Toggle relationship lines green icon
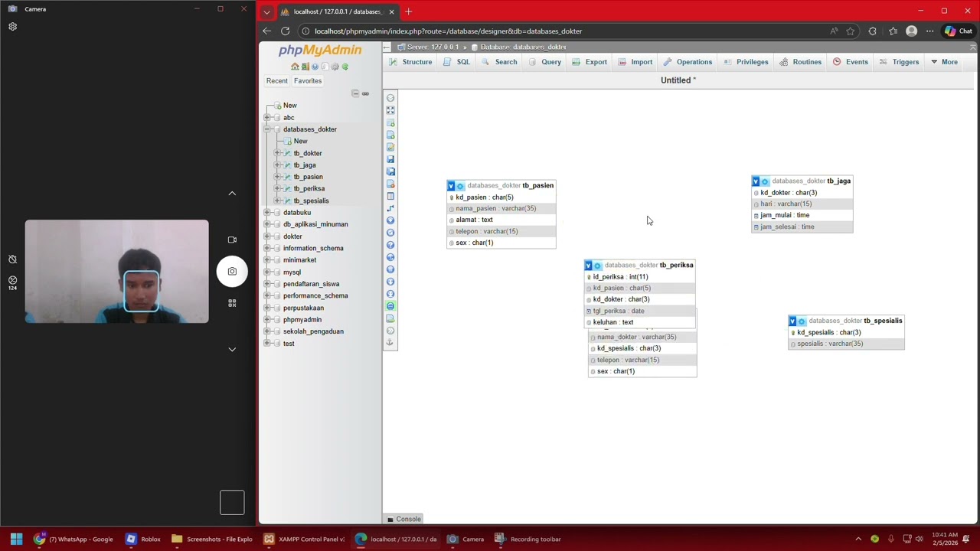 coord(390,306)
